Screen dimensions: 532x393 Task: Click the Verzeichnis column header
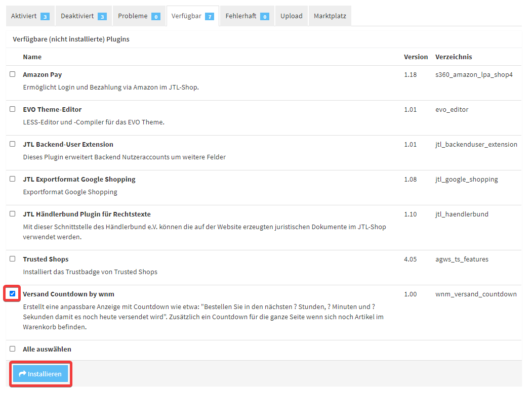(454, 57)
